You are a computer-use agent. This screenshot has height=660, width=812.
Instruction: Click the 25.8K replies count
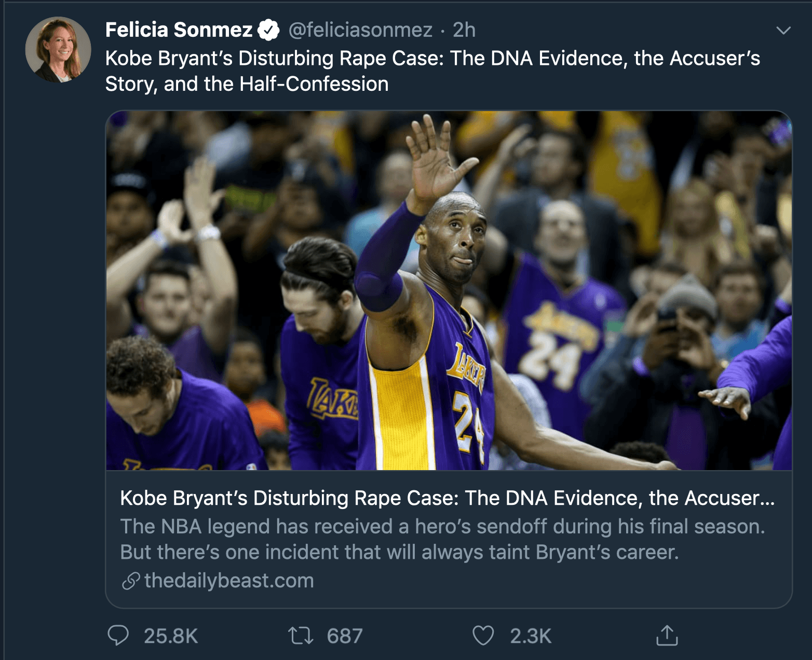(171, 636)
